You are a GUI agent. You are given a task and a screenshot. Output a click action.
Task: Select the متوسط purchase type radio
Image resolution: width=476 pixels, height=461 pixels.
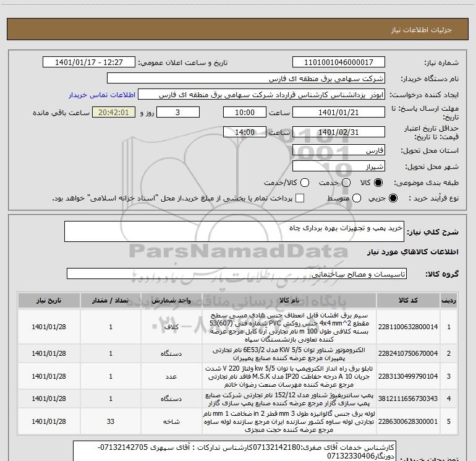tap(357, 199)
